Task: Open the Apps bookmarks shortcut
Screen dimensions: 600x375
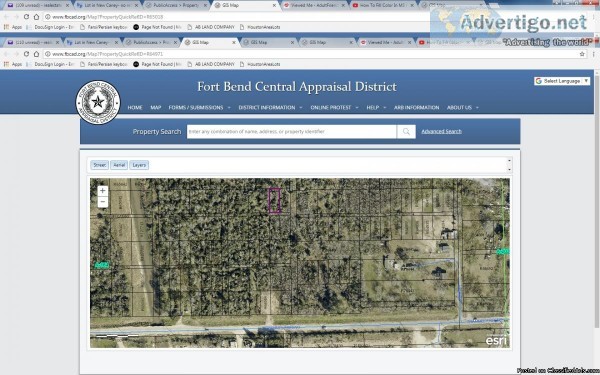Action: click(x=13, y=64)
